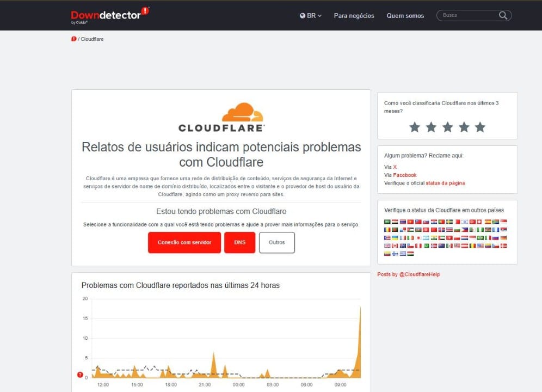Select the Germany flag
Viewport: 542px width, 392px height.
503,238
